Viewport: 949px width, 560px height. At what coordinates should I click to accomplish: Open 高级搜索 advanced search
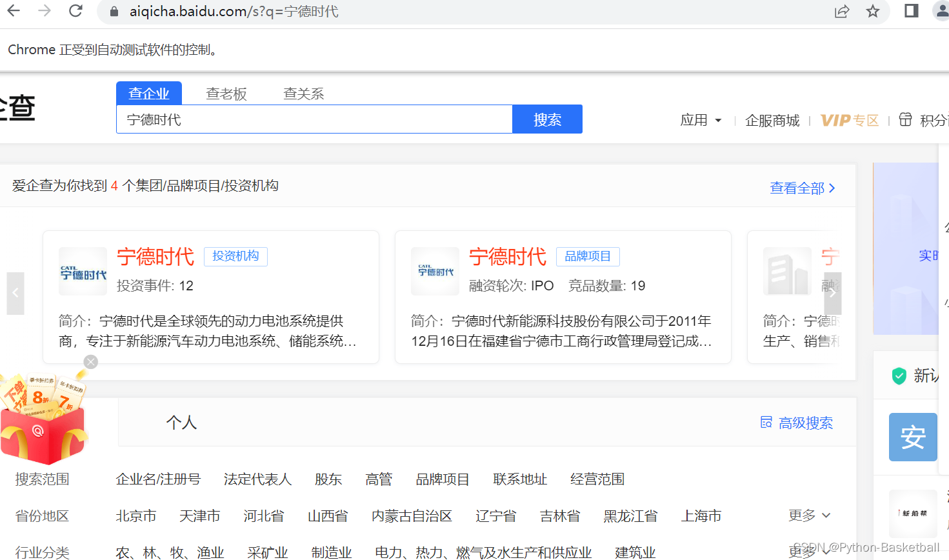[x=797, y=423]
